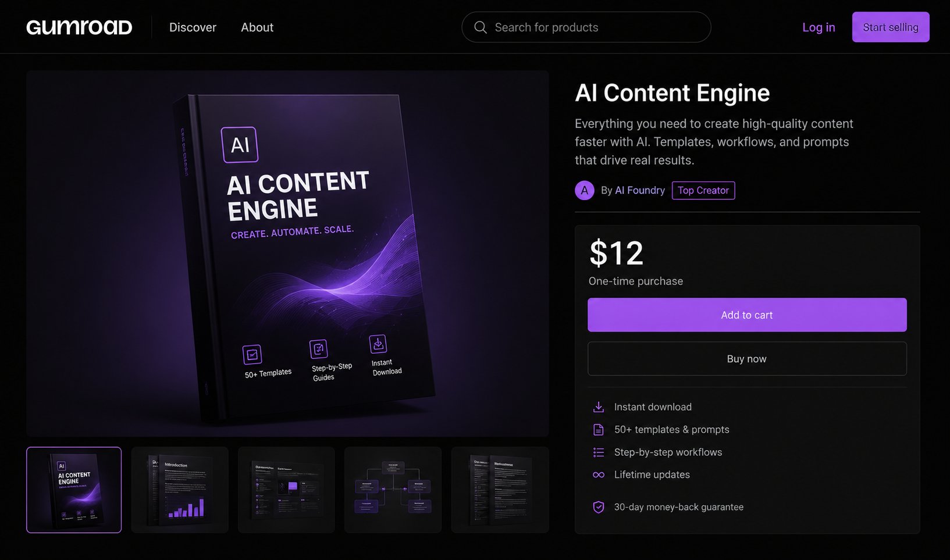Click the AI Foundry avatar icon
The image size is (950, 560).
coord(585,190)
